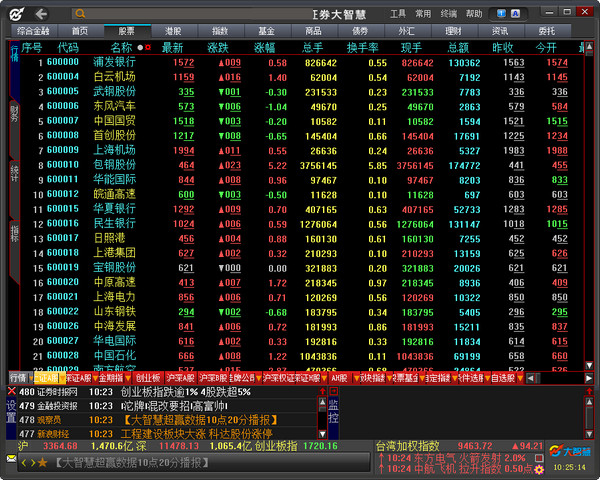Click the blue 'A' font icon
The image size is (600, 480).
(x=515, y=14)
